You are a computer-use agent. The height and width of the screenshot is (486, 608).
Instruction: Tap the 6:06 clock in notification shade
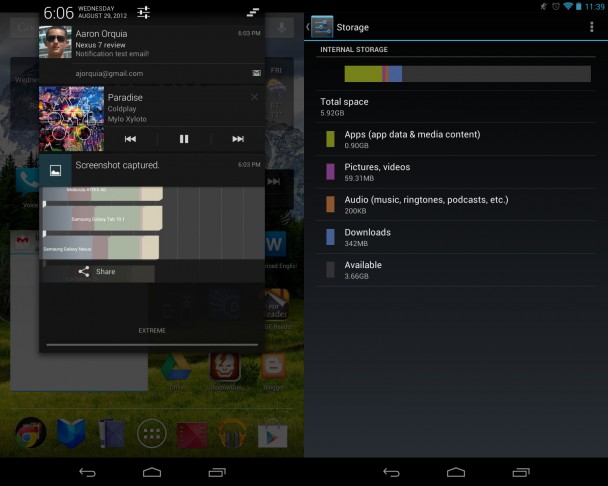(58, 13)
